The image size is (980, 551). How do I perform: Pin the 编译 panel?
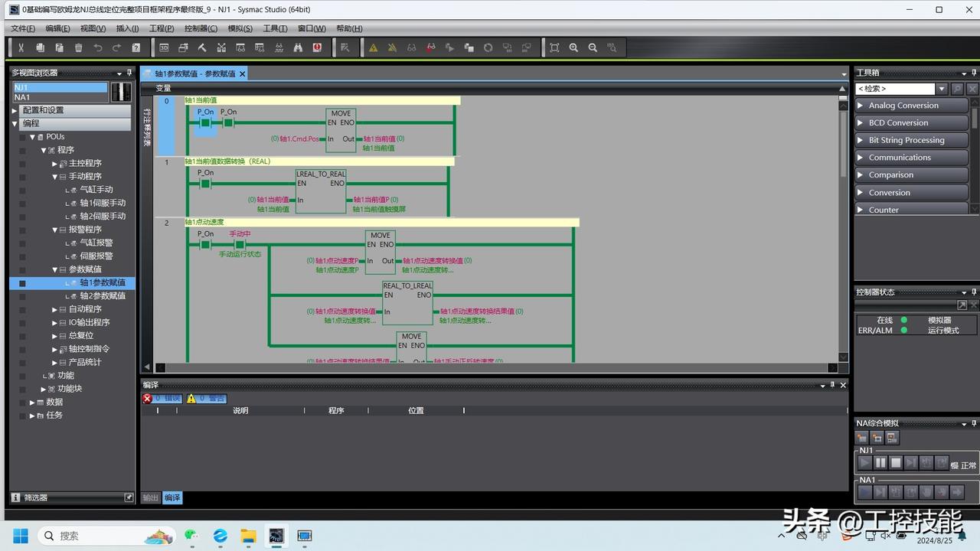(832, 385)
